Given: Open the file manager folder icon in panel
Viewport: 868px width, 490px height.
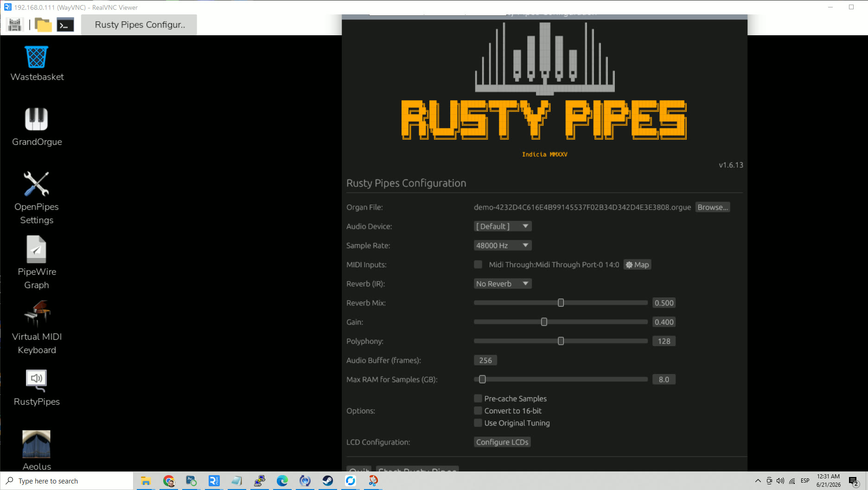Looking at the screenshot, I should [43, 25].
